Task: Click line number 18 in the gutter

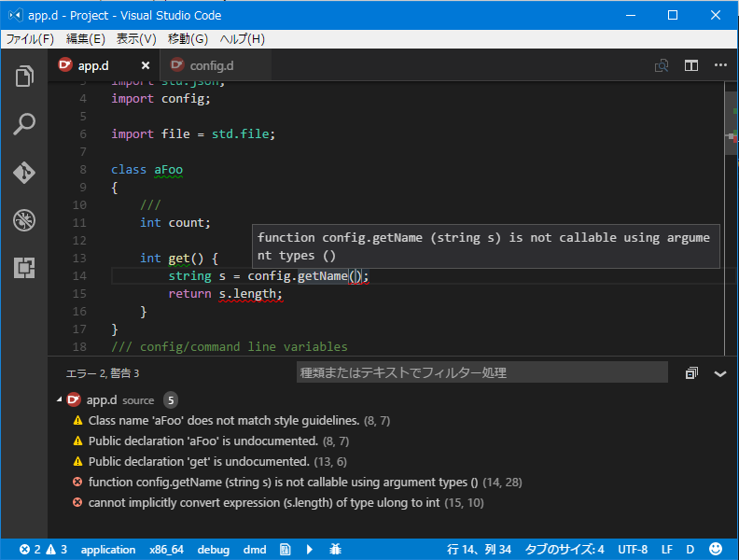Action: point(79,347)
